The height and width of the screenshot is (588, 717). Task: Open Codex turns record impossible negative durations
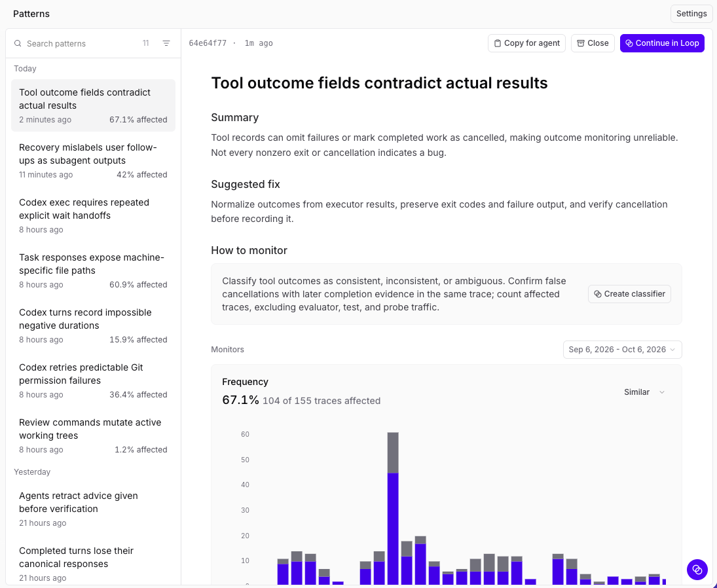[x=93, y=325]
